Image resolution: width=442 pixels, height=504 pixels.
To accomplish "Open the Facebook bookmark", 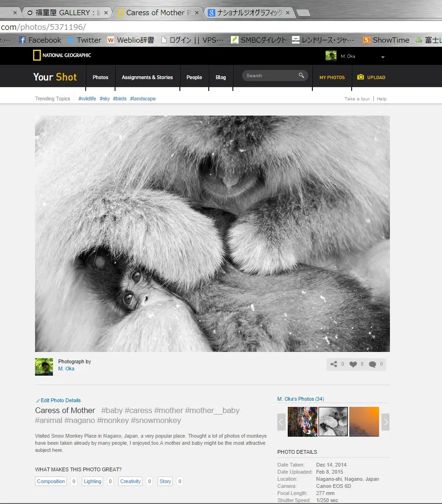I will [x=40, y=40].
